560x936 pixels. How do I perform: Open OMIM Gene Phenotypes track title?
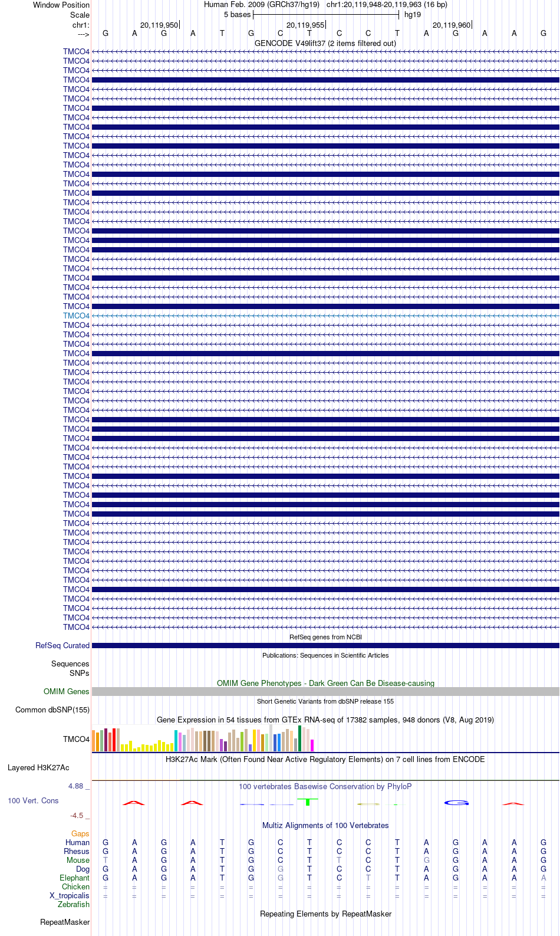point(325,683)
